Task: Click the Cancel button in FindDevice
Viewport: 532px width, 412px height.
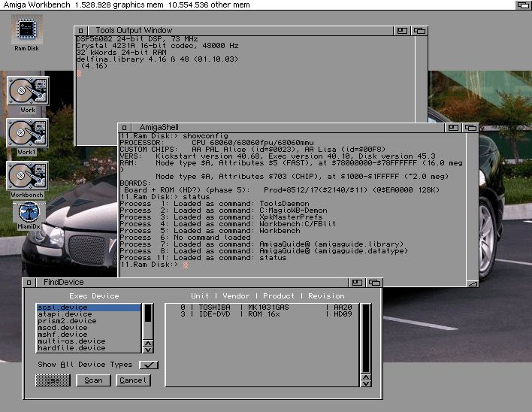Action: tap(133, 380)
